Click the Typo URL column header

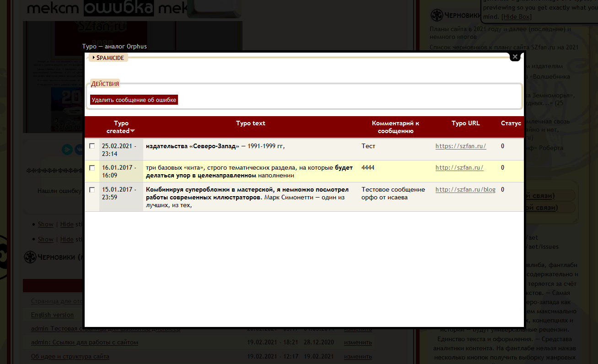(x=466, y=123)
